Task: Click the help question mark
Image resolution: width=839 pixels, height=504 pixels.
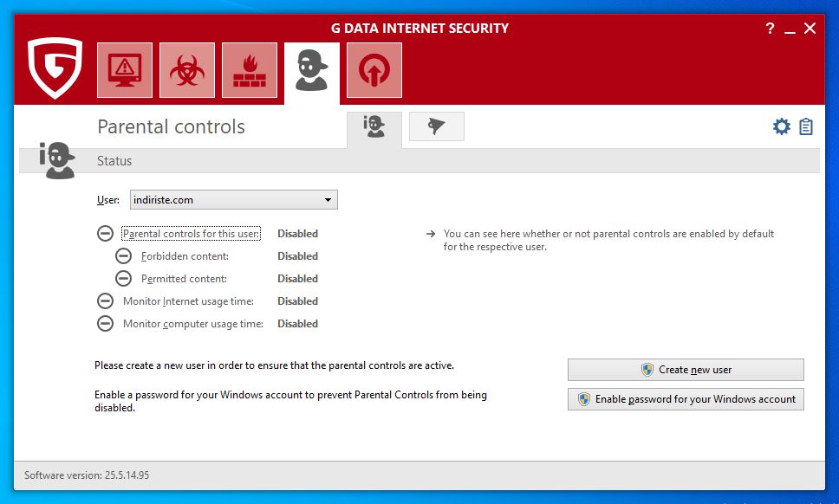Action: pos(770,29)
